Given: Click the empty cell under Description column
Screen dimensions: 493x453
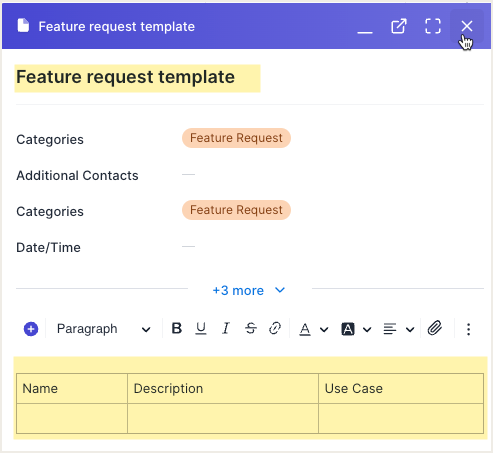Looking at the screenshot, I should [223, 418].
